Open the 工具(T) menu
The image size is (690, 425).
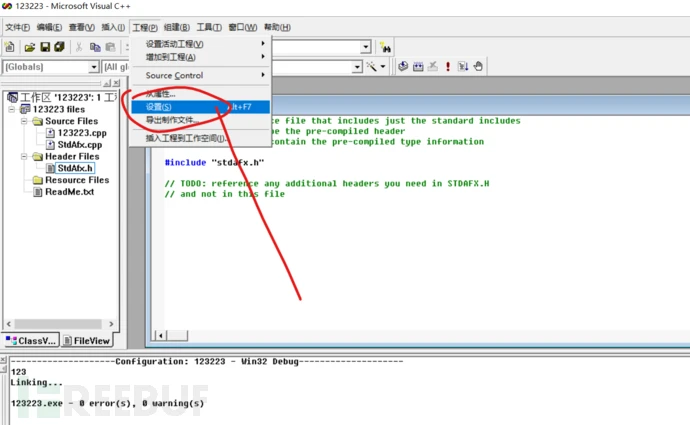click(209, 27)
